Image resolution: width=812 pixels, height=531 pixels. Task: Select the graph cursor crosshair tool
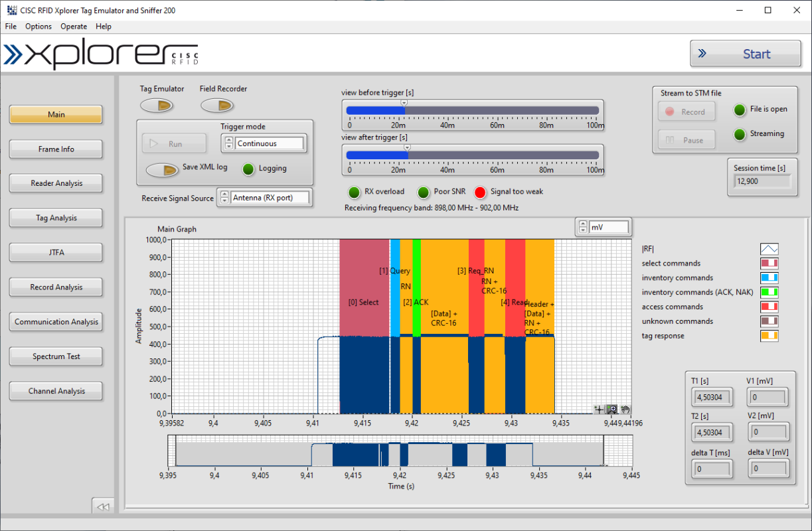pyautogui.click(x=599, y=409)
